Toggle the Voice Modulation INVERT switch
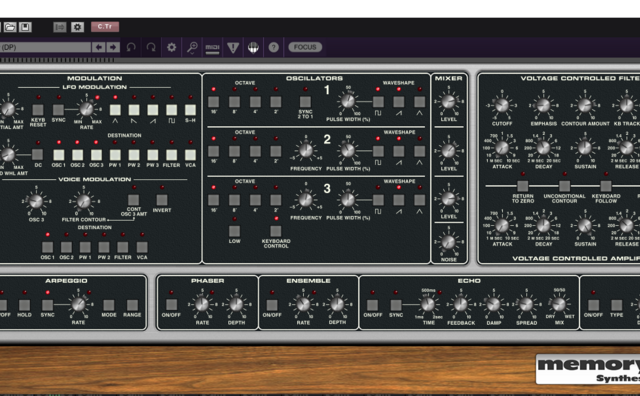This screenshot has height=396, width=640. pyautogui.click(x=162, y=200)
